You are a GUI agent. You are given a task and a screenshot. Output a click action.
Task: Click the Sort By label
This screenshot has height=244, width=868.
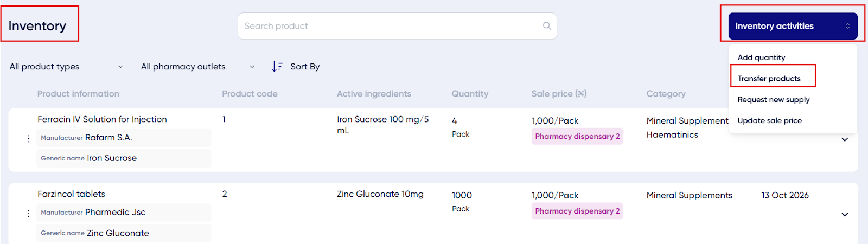tap(305, 67)
